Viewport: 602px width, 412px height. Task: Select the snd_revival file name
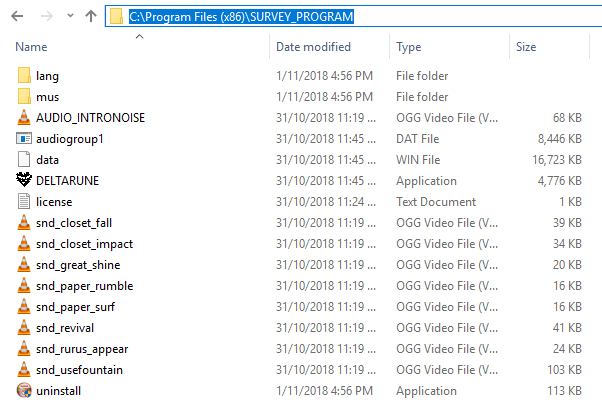coord(65,328)
